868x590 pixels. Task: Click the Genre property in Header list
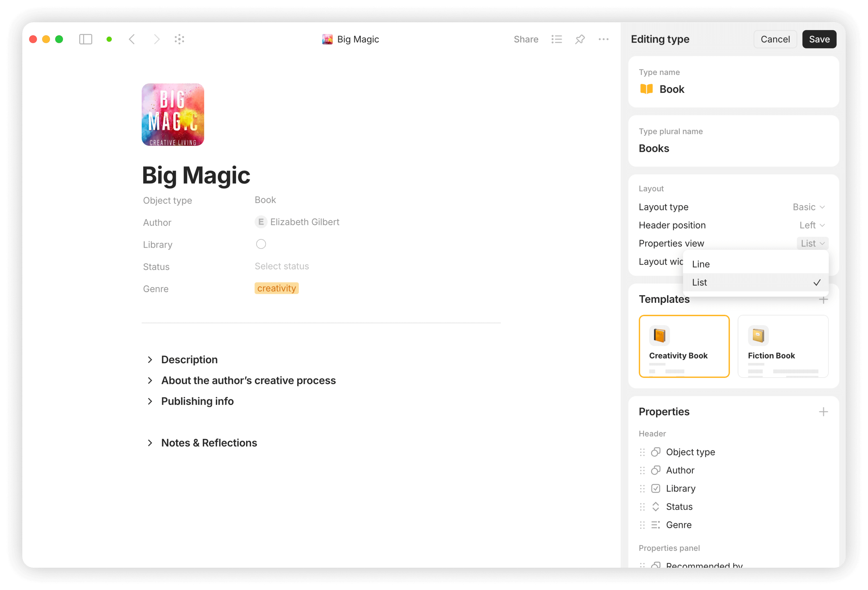(679, 525)
